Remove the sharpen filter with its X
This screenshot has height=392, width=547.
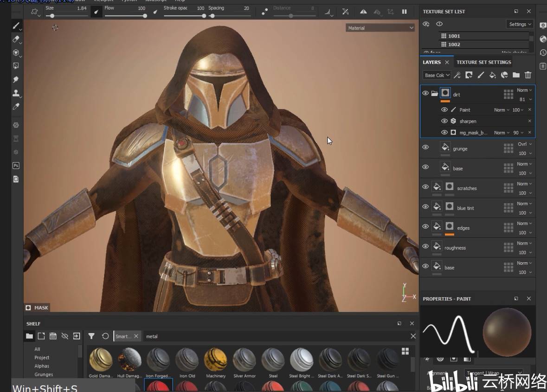click(529, 121)
